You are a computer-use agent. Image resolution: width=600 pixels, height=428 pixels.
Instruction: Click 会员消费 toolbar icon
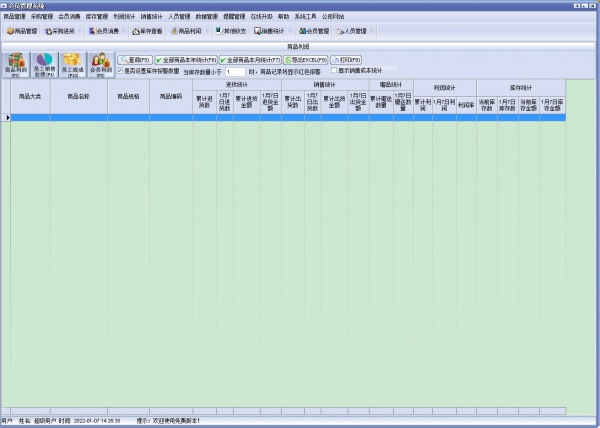pos(101,32)
